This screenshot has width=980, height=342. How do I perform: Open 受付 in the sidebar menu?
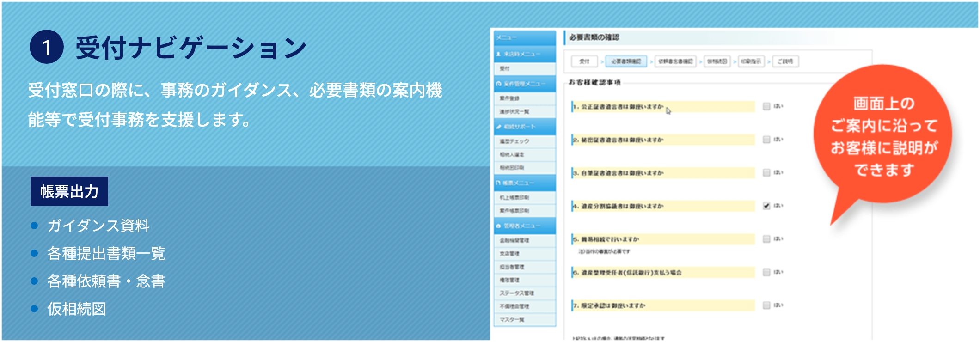click(x=525, y=69)
